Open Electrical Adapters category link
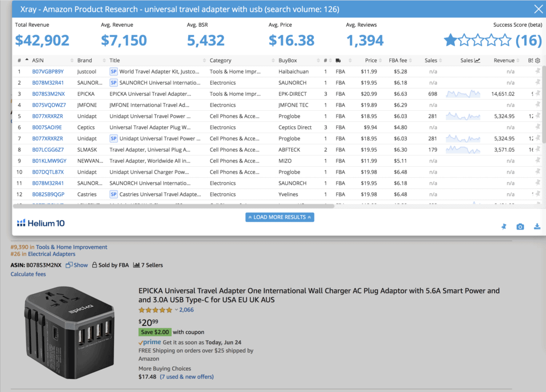This screenshot has height=392, width=546. [x=52, y=254]
